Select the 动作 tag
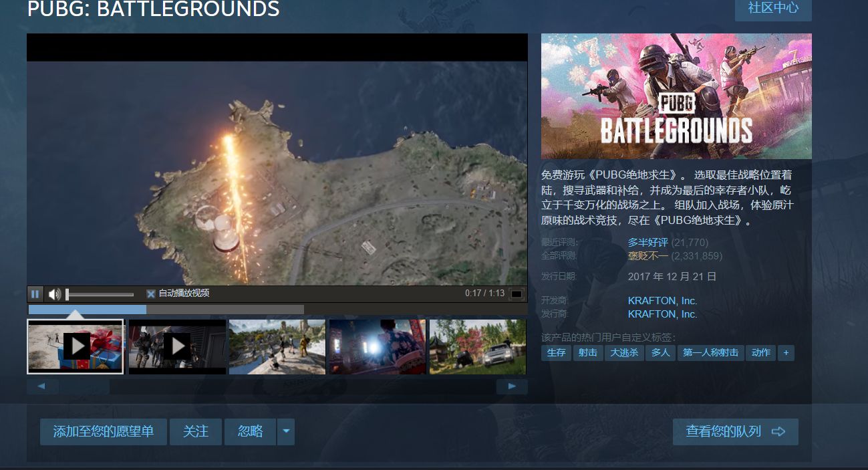This screenshot has width=868, height=470. tap(760, 352)
